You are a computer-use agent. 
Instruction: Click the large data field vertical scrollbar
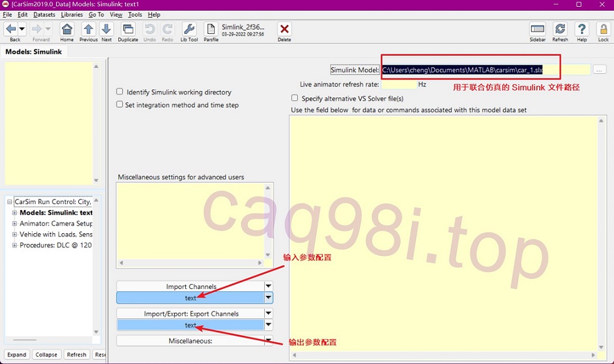(601, 234)
